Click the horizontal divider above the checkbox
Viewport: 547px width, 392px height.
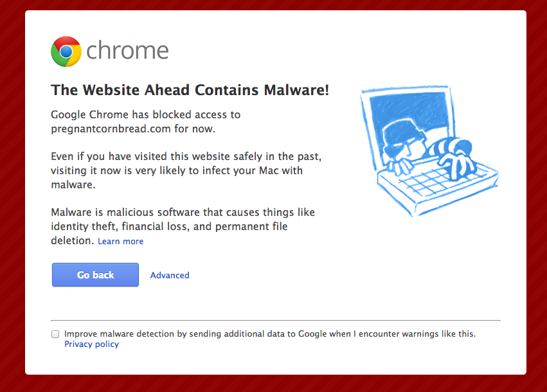tap(275, 320)
